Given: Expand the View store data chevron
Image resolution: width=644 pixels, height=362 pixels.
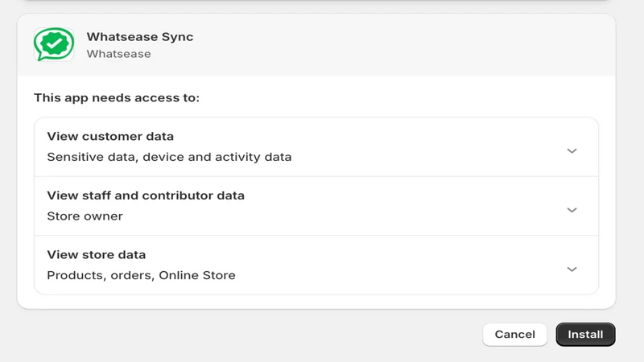Looking at the screenshot, I should coord(572,269).
